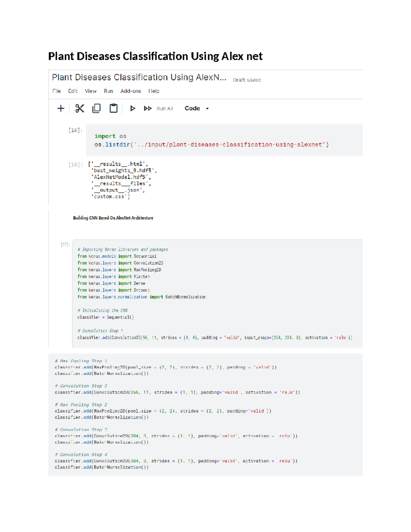Click the import BatchNormalization code line

pyautogui.click(x=141, y=297)
